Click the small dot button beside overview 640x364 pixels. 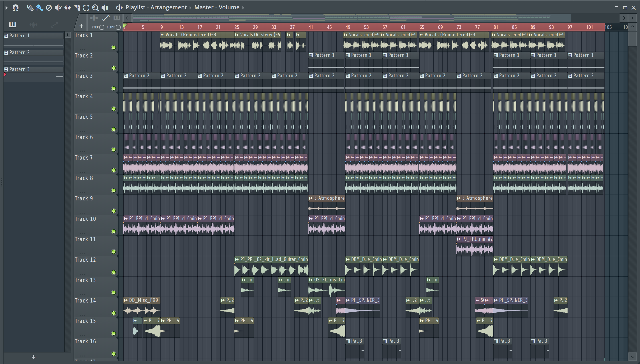(632, 18)
